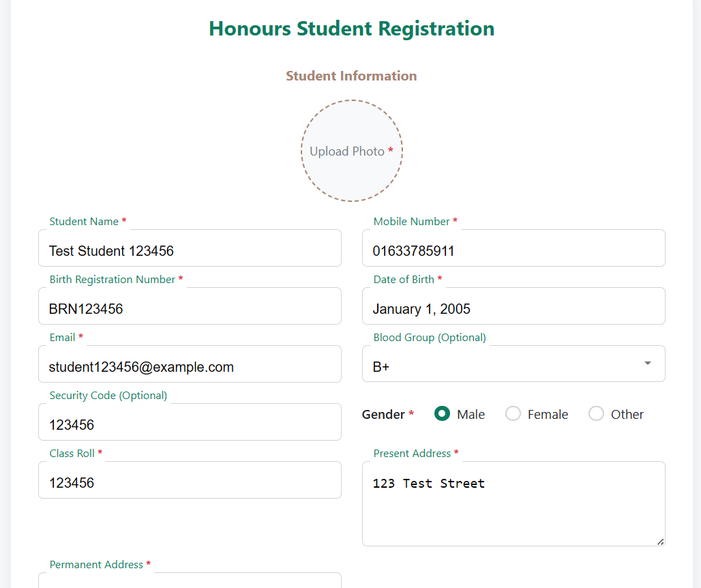Click the Blood Group dropdown arrow
Image resolution: width=701 pixels, height=588 pixels.
pos(647,363)
